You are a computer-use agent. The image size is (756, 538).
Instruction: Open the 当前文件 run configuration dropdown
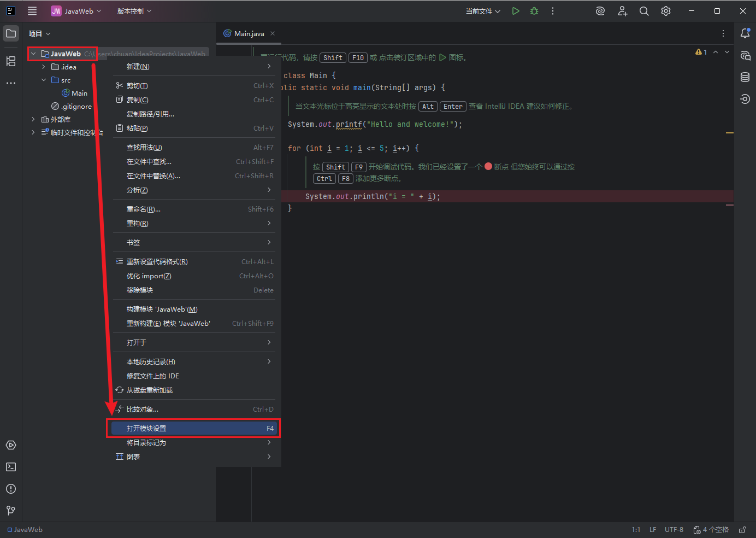click(483, 11)
